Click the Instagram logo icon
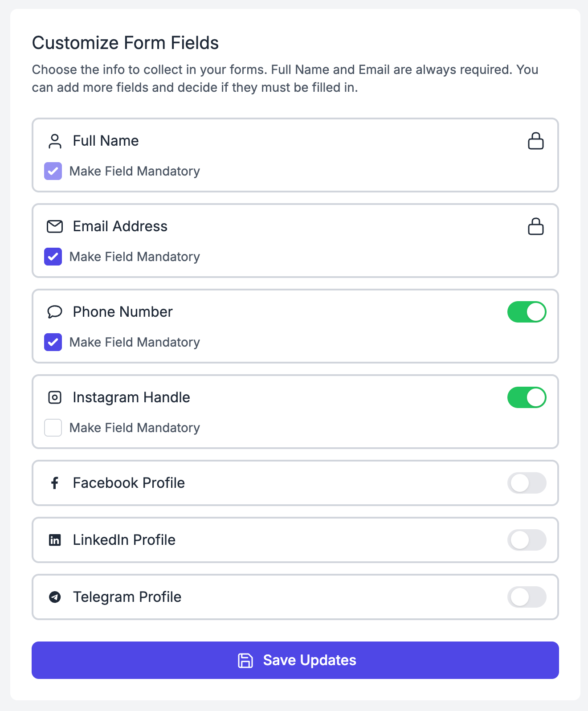 click(55, 397)
